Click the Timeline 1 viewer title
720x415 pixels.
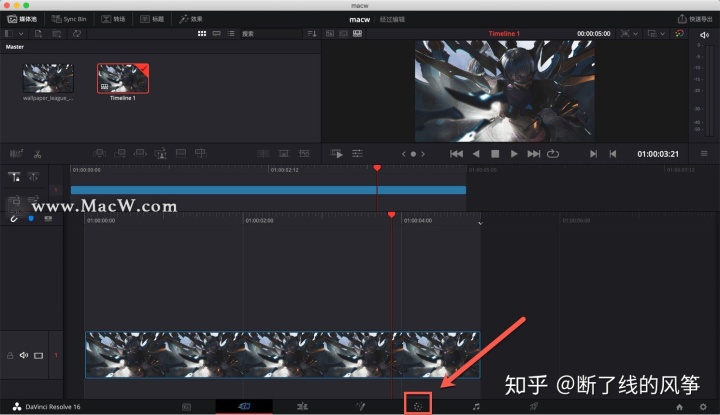click(504, 34)
